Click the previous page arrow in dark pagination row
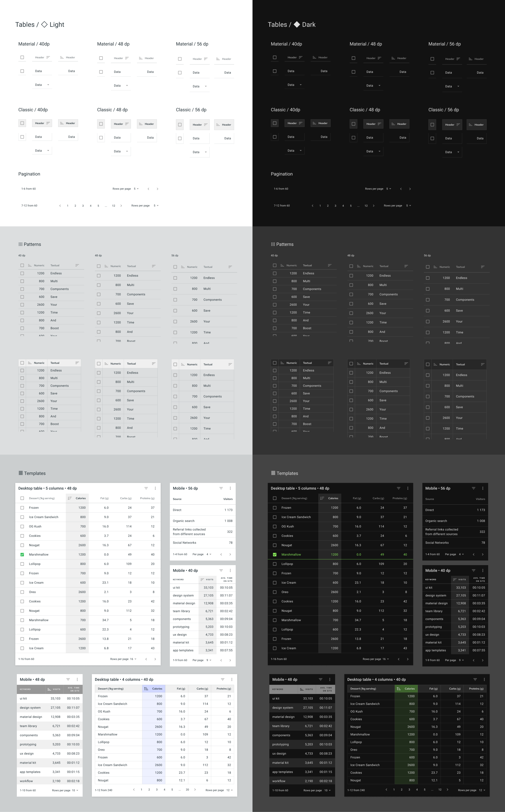This screenshot has width=505, height=812. pyautogui.click(x=313, y=206)
